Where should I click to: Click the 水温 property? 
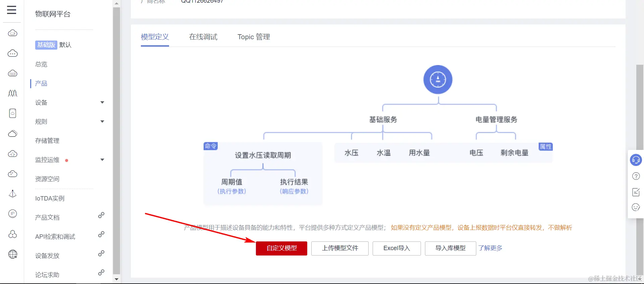tap(384, 153)
